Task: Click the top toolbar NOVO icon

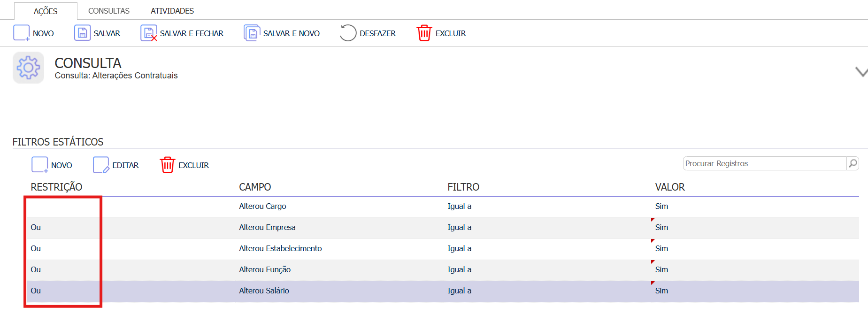Action: [x=22, y=33]
